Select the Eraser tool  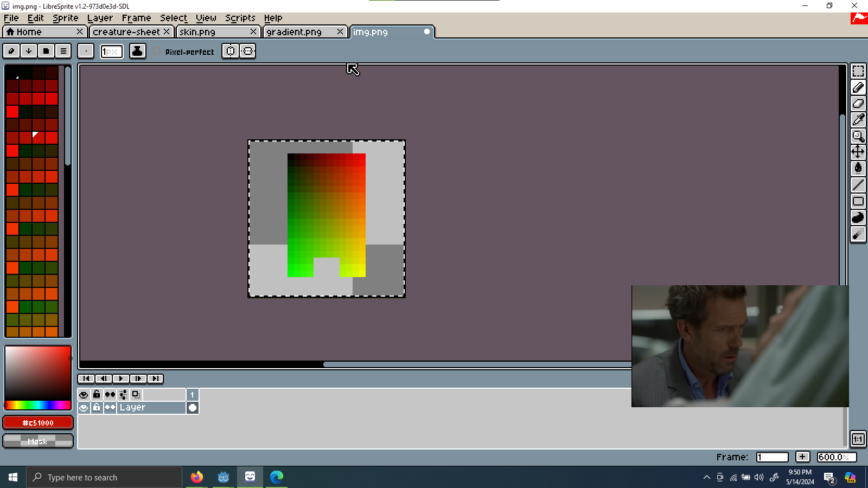coord(858,104)
